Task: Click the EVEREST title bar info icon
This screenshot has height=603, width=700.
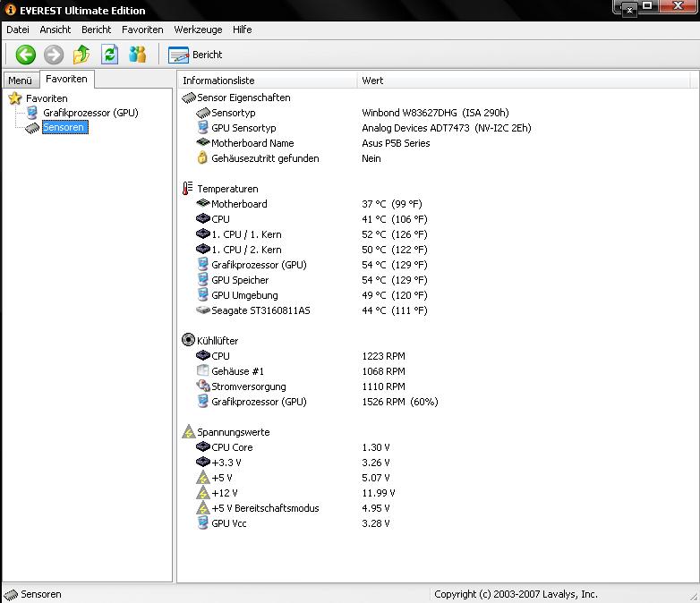Action: (x=10, y=10)
